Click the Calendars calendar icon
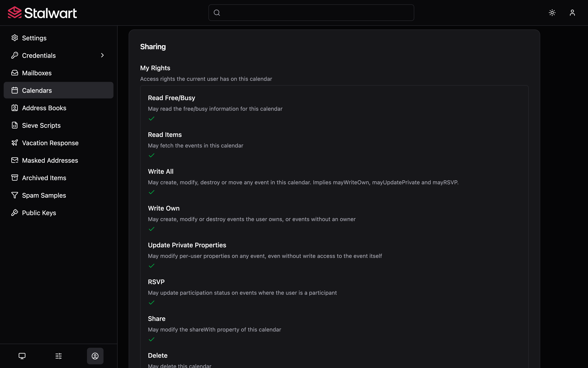 tap(15, 90)
